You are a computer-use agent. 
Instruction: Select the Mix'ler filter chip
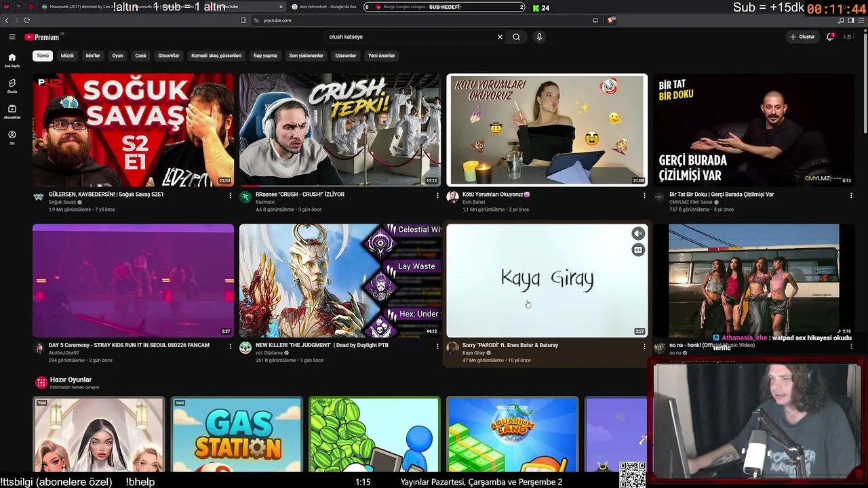tap(93, 56)
